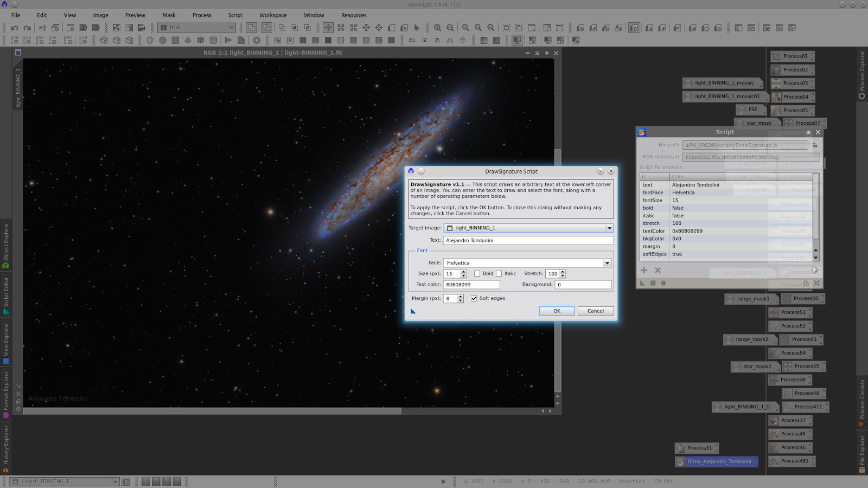Open the Target image dropdown

coord(609,228)
